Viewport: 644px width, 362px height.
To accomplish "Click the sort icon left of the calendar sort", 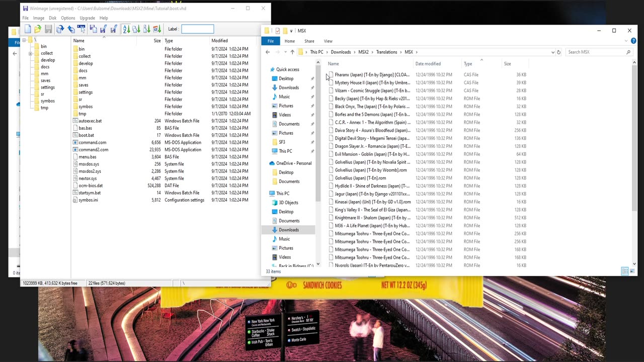I will (147, 29).
